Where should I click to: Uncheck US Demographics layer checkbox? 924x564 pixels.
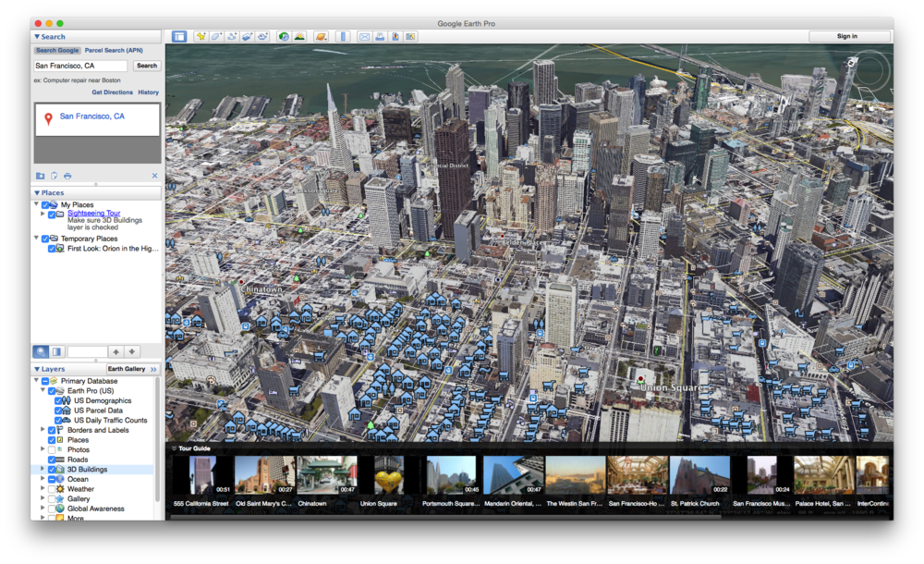58,400
